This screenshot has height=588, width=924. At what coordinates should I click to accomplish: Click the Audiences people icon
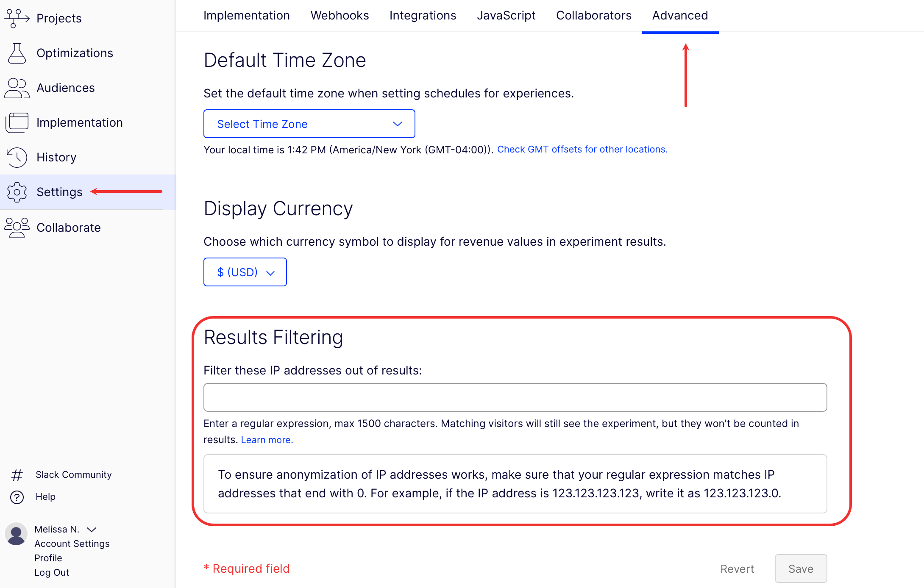[x=17, y=88]
